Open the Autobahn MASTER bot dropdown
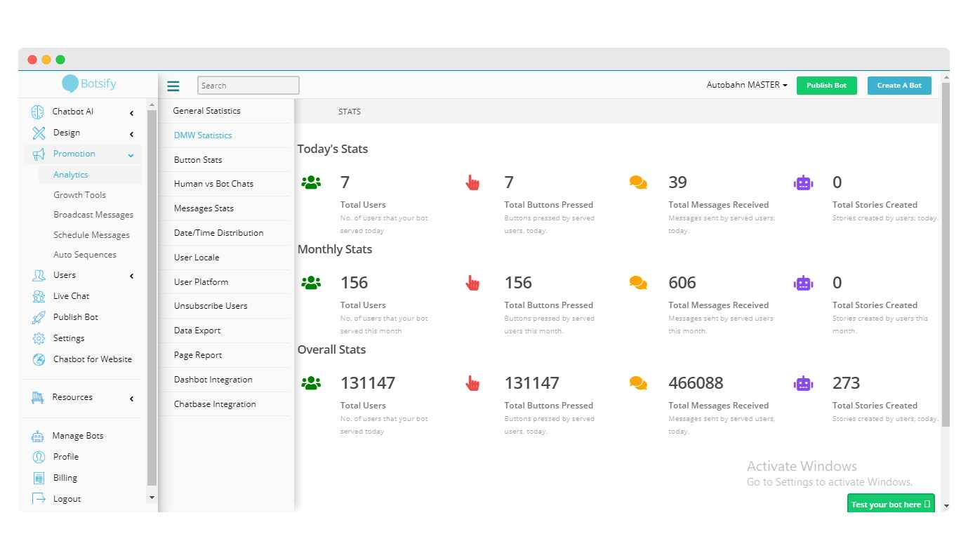 (x=747, y=85)
